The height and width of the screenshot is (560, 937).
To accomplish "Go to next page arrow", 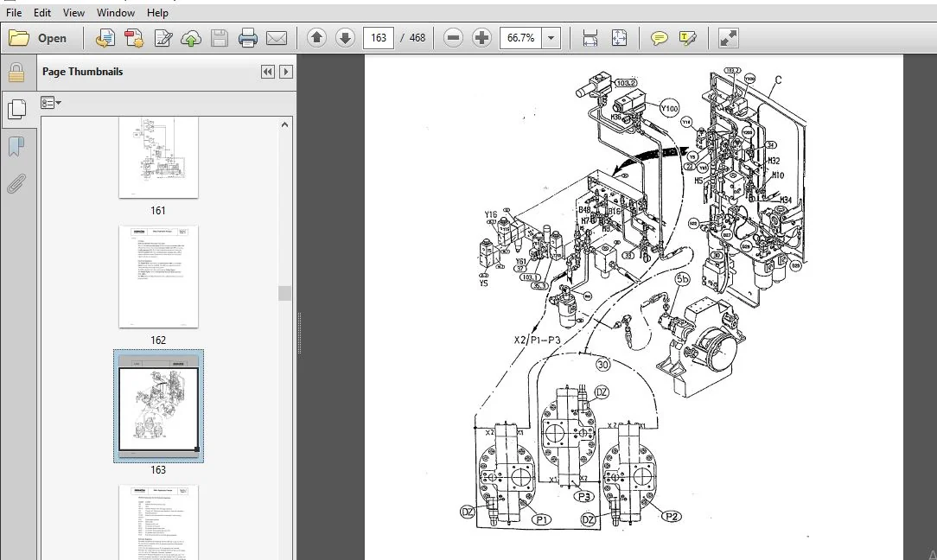I will point(345,38).
